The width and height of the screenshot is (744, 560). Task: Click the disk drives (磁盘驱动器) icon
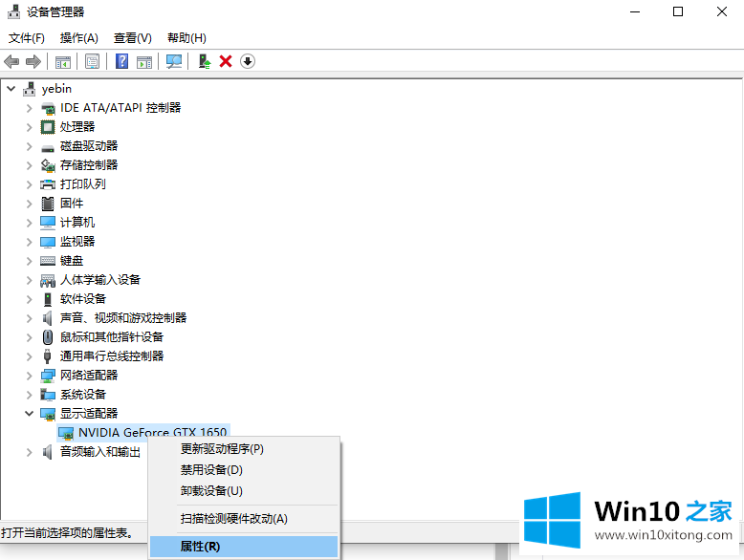(48, 148)
